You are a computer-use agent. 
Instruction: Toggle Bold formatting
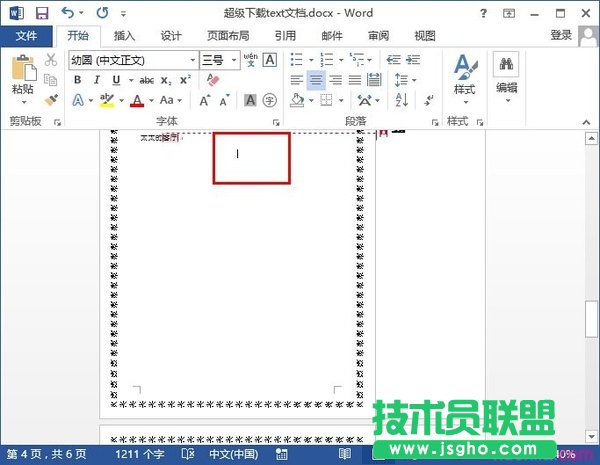point(78,80)
